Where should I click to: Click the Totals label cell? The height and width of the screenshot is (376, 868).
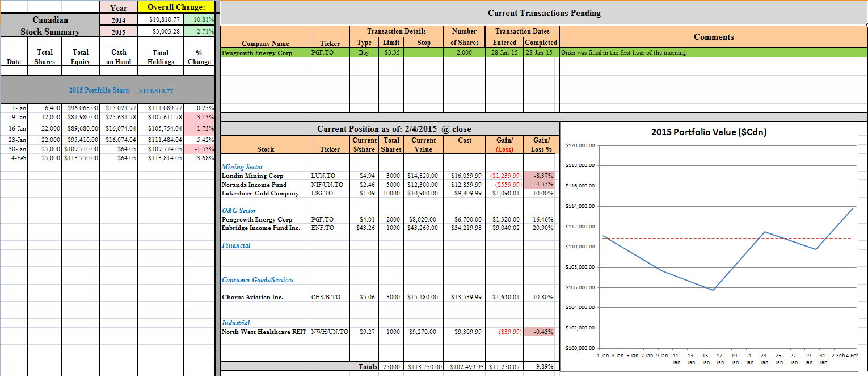(368, 367)
